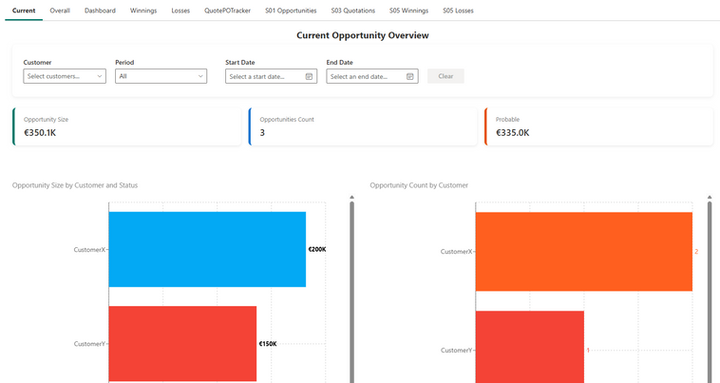Click the Probable €335.0K card
Screen dimensions: 720x383
coord(599,127)
